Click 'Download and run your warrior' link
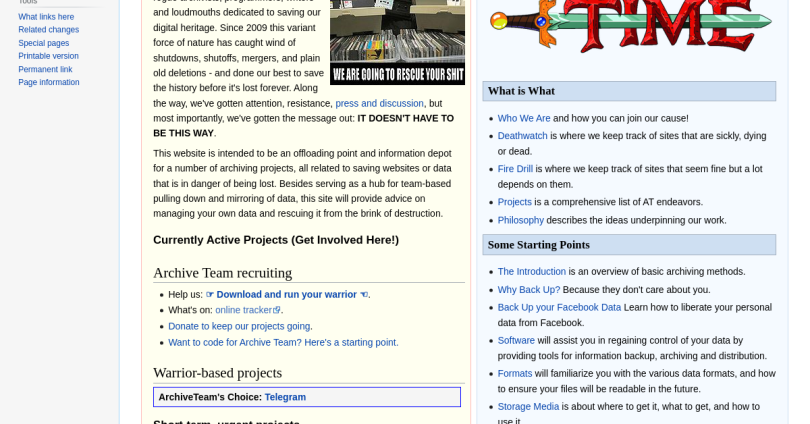The image size is (810, 424). (287, 295)
